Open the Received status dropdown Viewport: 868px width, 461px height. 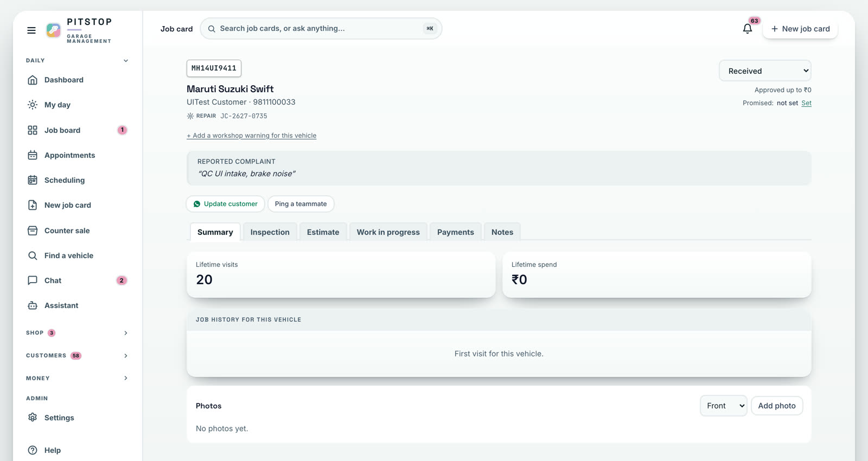click(x=765, y=71)
